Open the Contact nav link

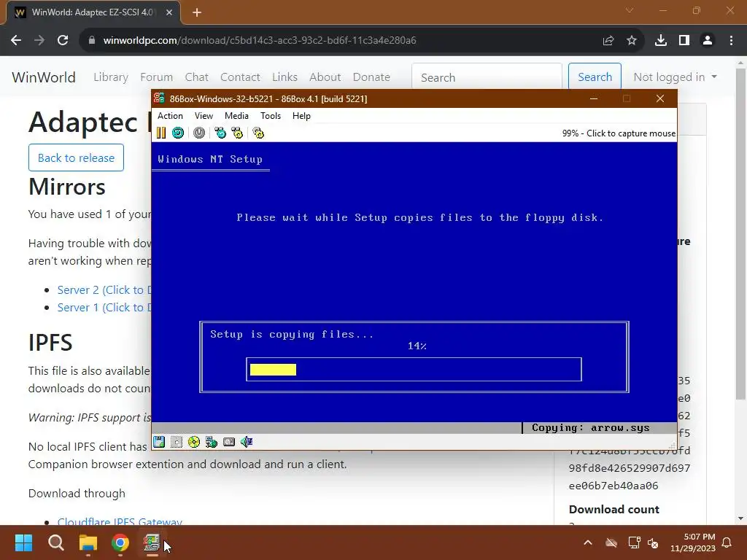[240, 77]
